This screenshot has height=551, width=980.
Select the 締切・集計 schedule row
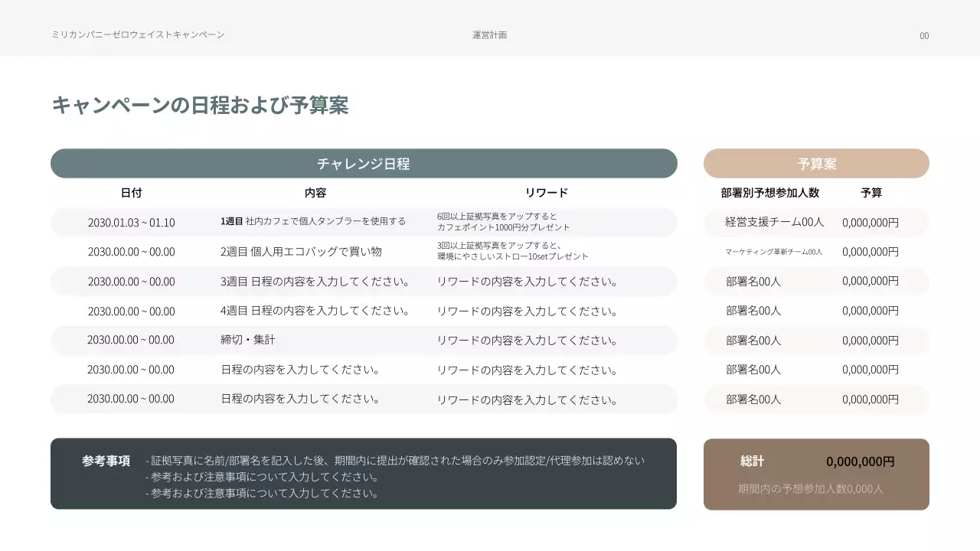pos(364,340)
